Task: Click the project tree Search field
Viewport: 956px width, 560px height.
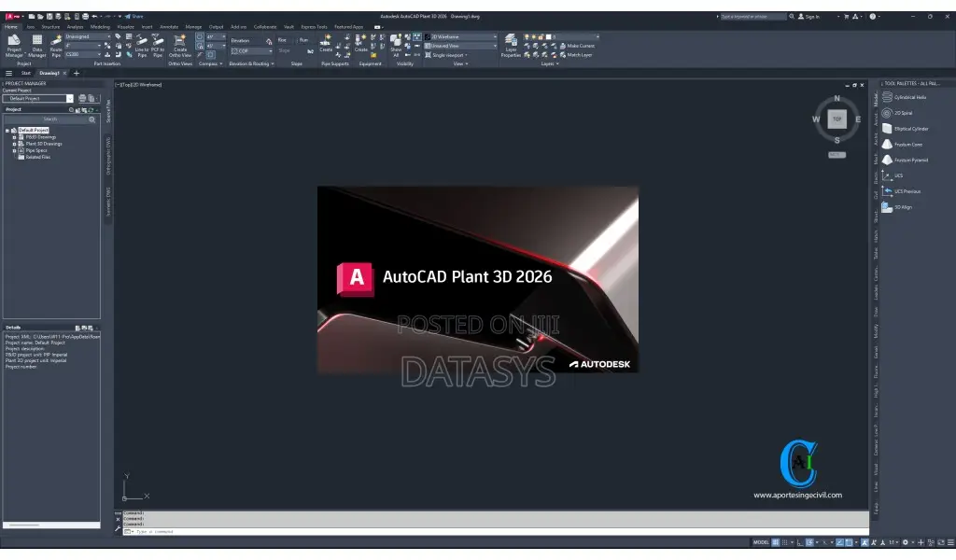Action: 50,119
